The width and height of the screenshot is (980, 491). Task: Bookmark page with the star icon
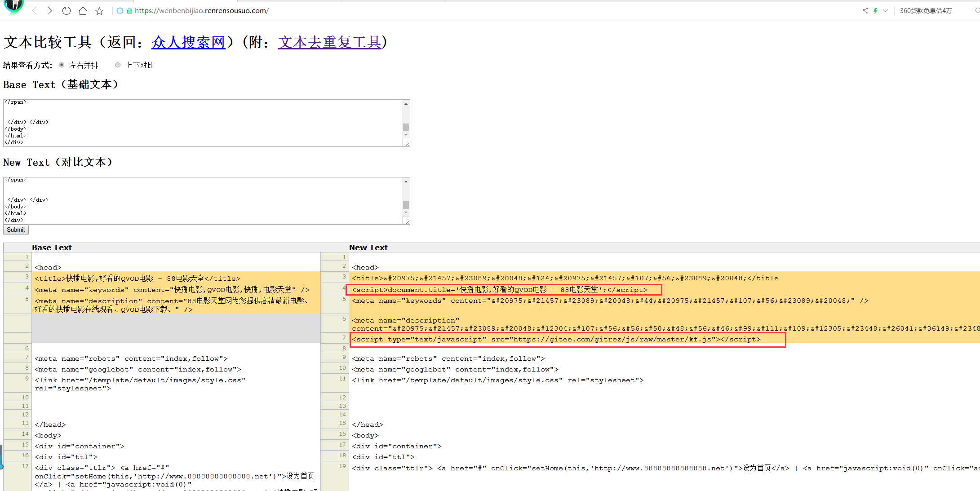pos(99,11)
